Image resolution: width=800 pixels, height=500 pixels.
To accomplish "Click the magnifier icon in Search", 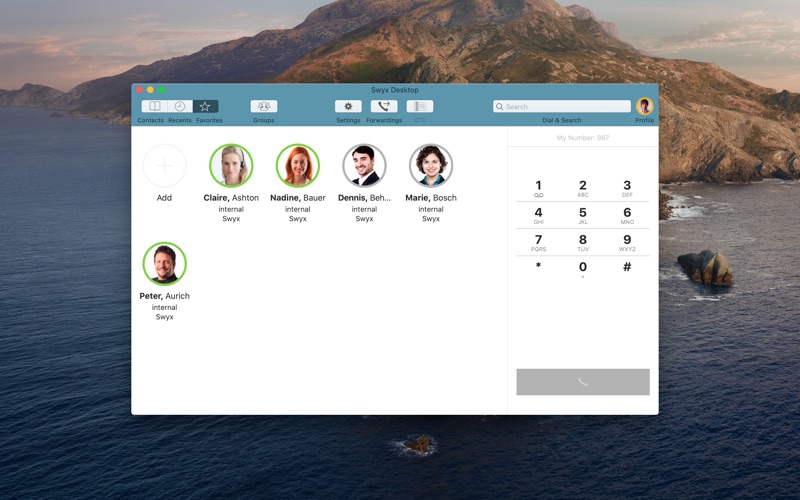I will click(x=499, y=107).
